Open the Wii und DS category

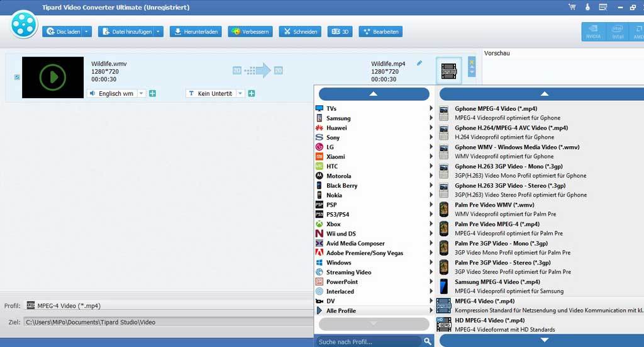coord(374,234)
